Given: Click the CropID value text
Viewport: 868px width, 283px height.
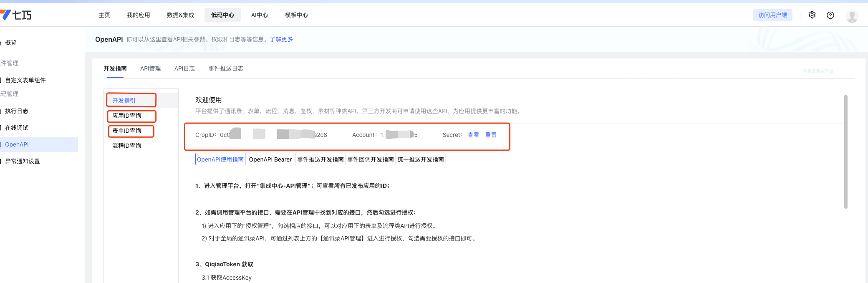Looking at the screenshot, I should coord(274,135).
